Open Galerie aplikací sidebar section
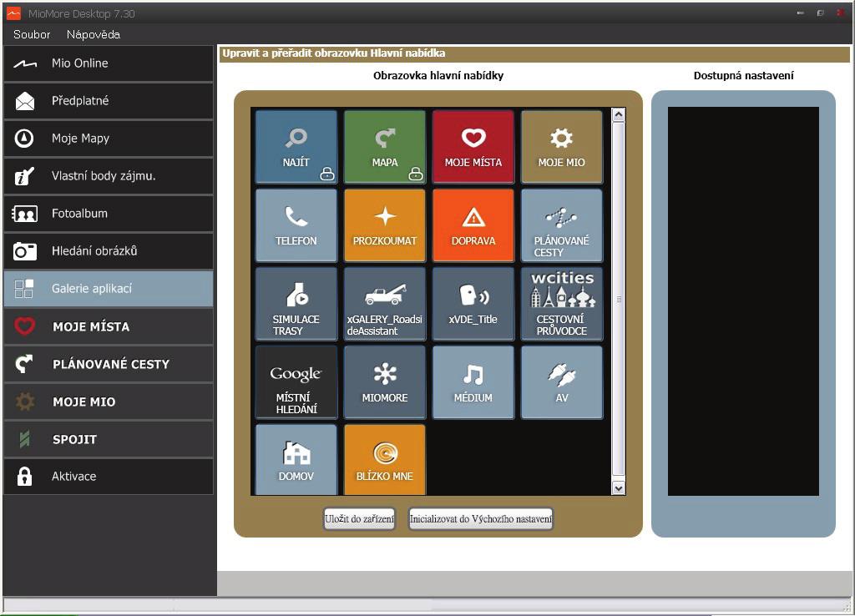The height and width of the screenshot is (616, 855). coord(109,289)
